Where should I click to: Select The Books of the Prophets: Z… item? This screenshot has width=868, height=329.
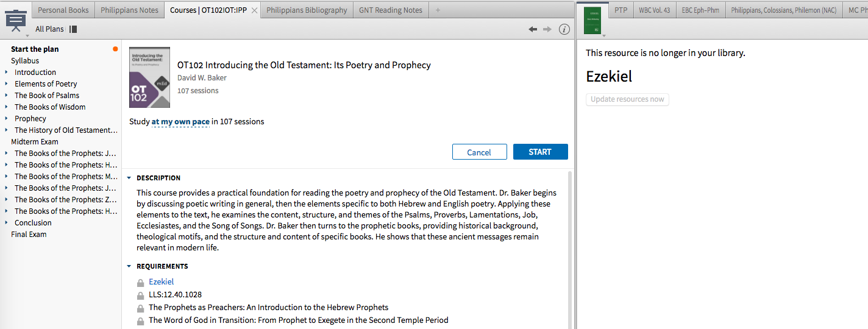tap(66, 200)
